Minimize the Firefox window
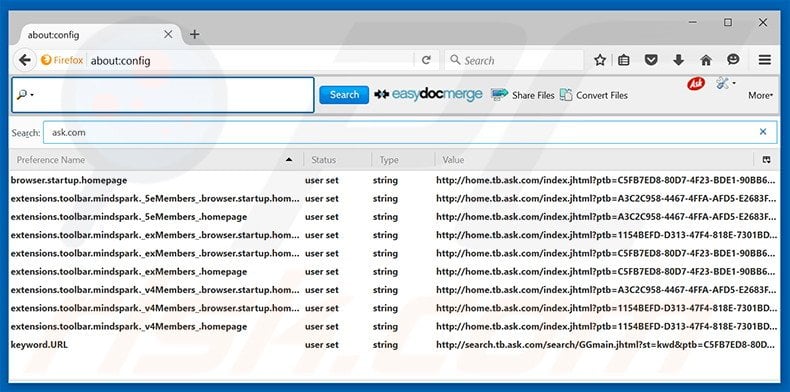Image resolution: width=790 pixels, height=392 pixels. 694,23
